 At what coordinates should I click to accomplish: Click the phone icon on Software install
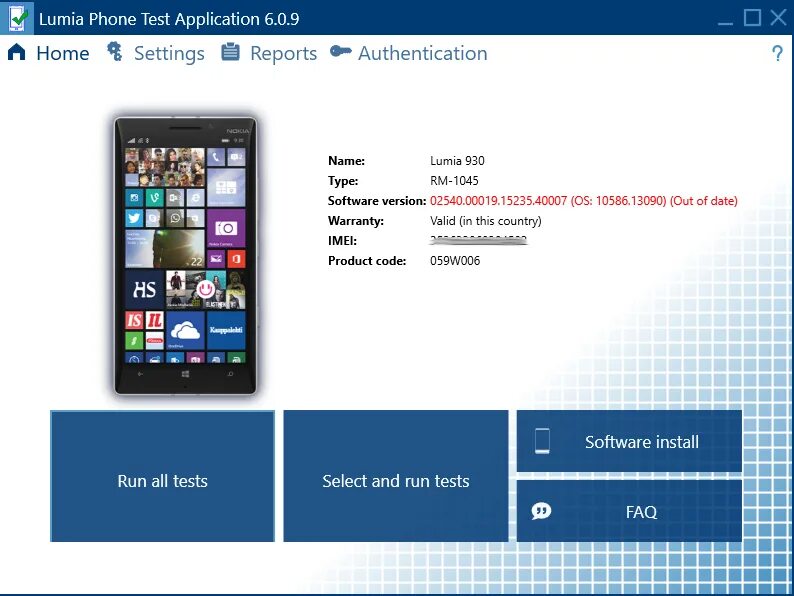pyautogui.click(x=542, y=441)
